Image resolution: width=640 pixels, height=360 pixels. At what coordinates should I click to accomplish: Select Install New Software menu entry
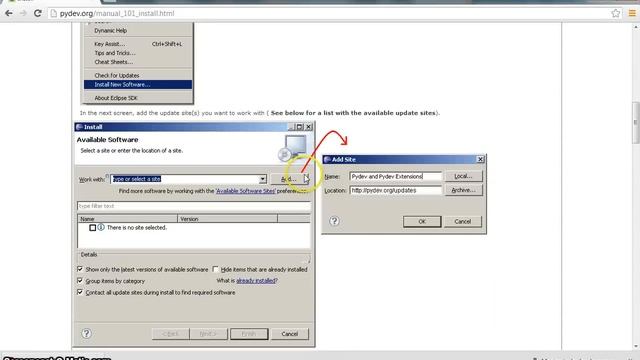click(138, 84)
